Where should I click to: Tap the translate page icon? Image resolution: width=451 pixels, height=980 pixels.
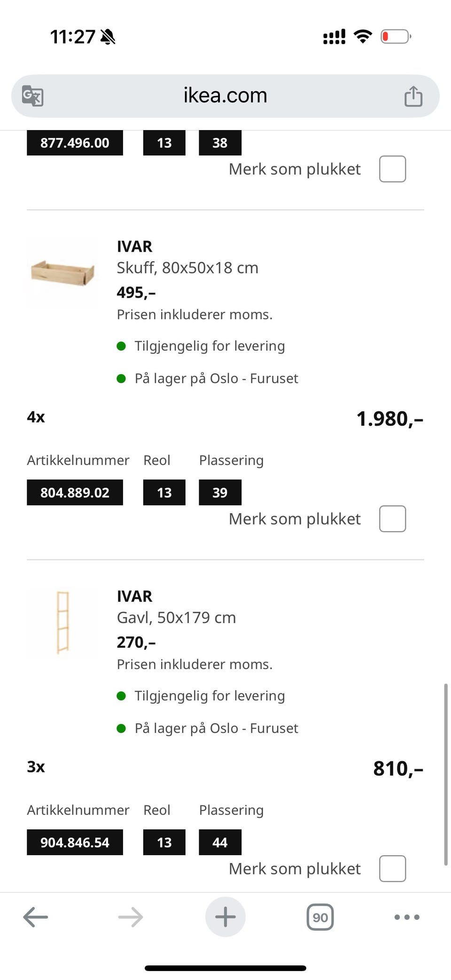coord(33,96)
